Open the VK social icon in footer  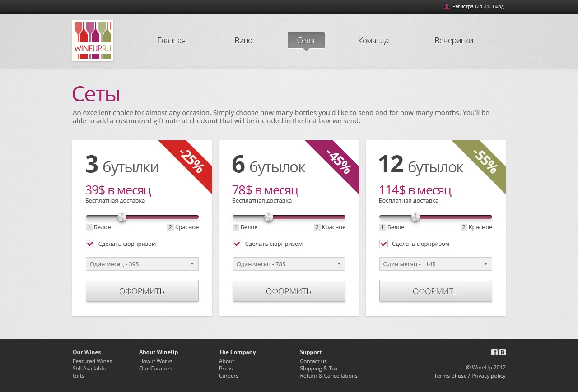503,352
